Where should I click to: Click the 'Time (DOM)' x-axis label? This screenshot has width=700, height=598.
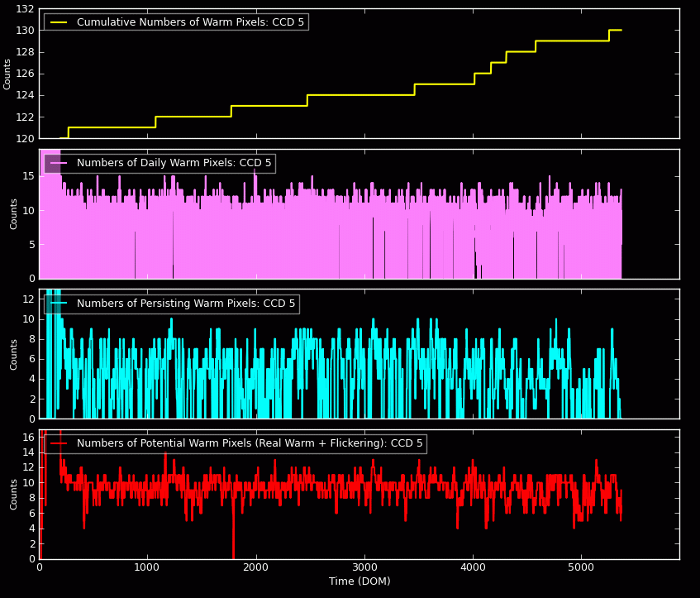pyautogui.click(x=359, y=581)
